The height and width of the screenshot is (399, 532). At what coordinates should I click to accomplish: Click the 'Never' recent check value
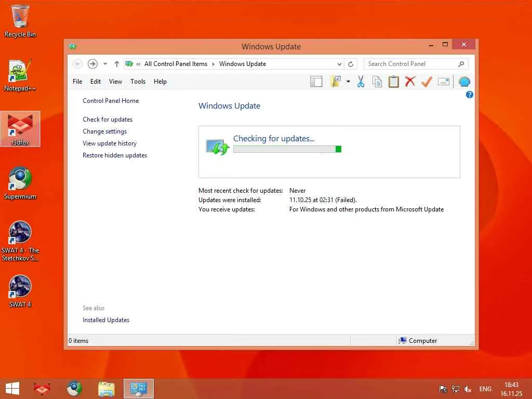297,191
